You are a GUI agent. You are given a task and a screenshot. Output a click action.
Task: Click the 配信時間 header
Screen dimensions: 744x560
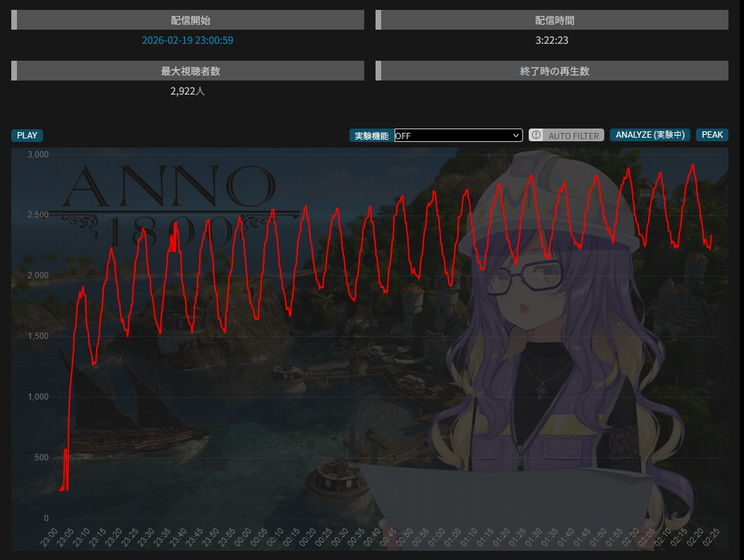click(x=552, y=20)
